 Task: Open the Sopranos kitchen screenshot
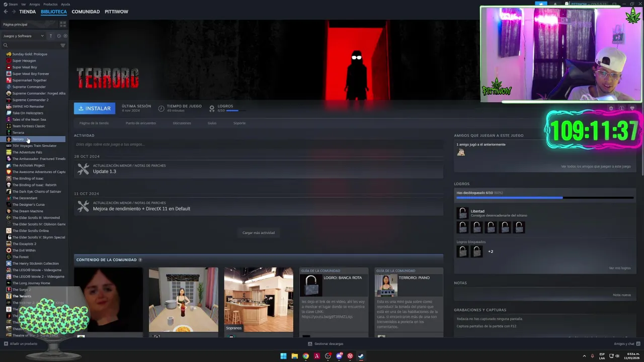[259, 300]
